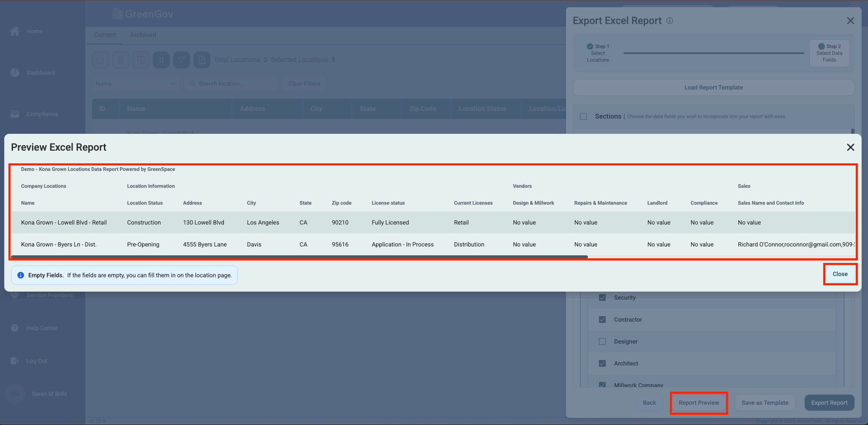
Task: Check the Designer checkbox
Action: click(x=602, y=341)
